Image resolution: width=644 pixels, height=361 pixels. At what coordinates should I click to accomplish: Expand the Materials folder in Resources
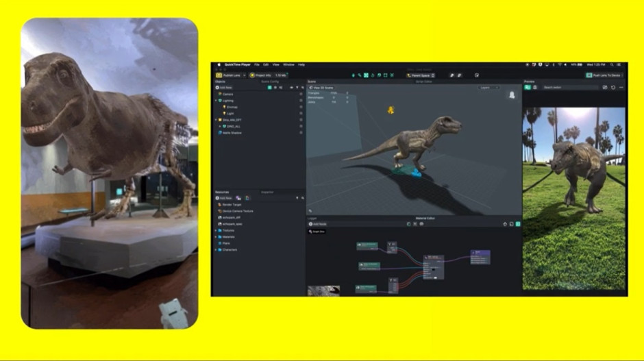[x=216, y=237]
